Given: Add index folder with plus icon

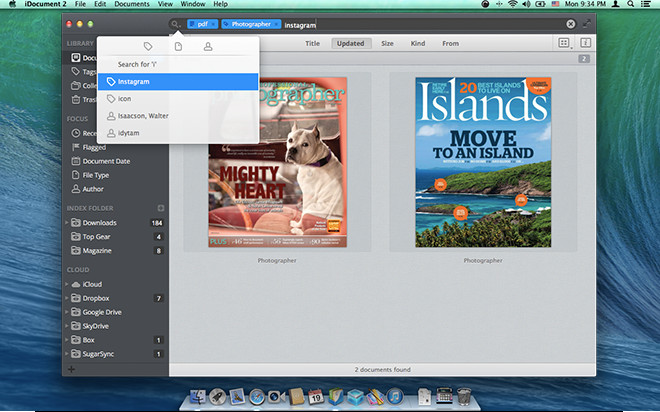Looking at the screenshot, I should click(x=161, y=208).
